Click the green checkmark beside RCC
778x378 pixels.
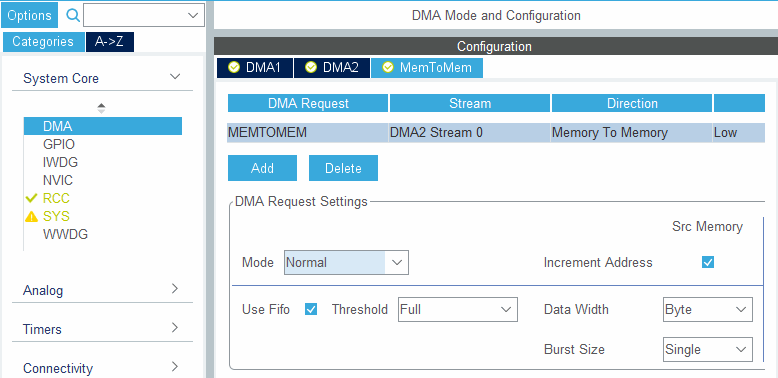tap(31, 198)
